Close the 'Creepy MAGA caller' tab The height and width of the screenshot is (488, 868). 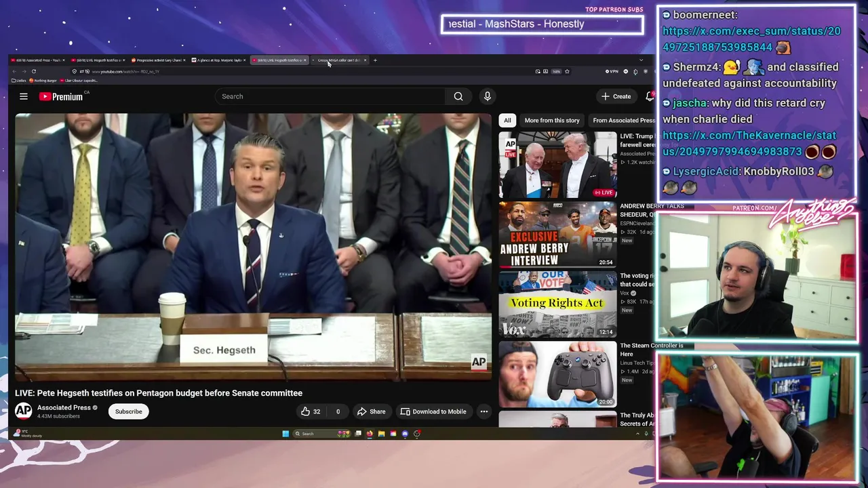click(x=365, y=60)
